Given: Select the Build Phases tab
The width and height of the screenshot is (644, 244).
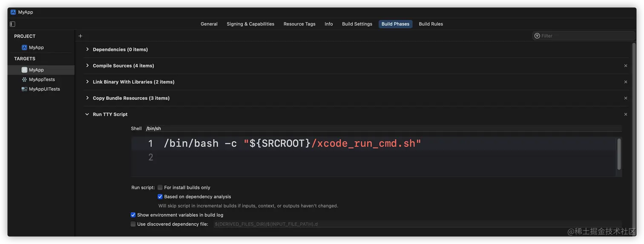Looking at the screenshot, I should click(x=395, y=24).
